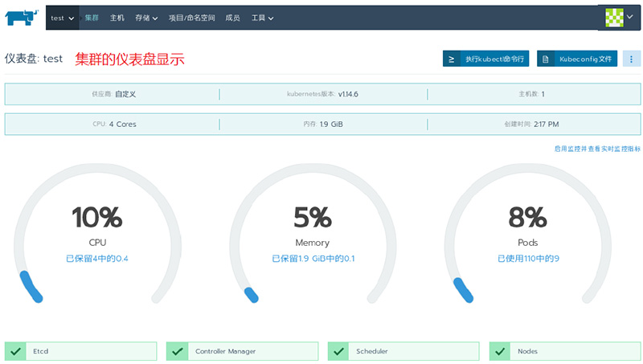Expand the 工具 dropdown menu
643x364 pixels.
(263, 18)
